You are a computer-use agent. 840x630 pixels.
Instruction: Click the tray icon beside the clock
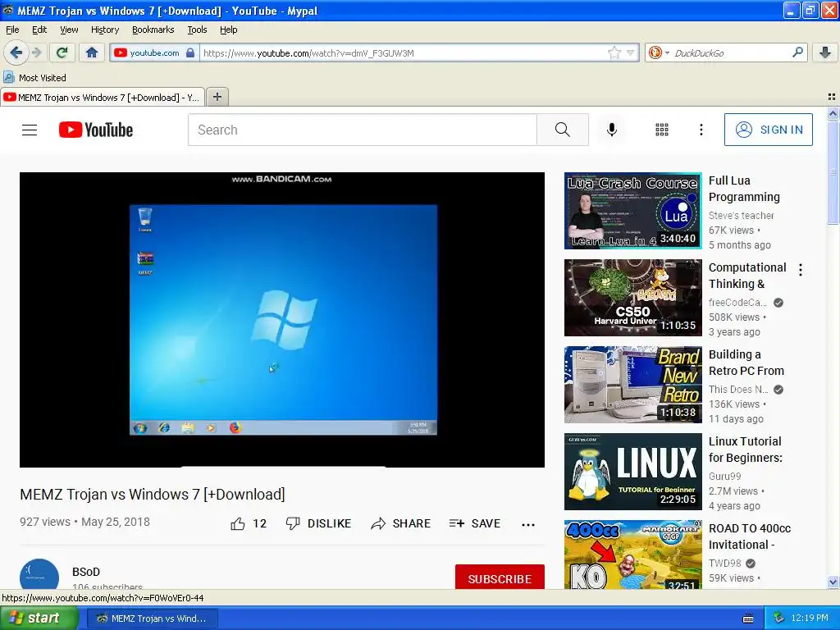pos(779,618)
